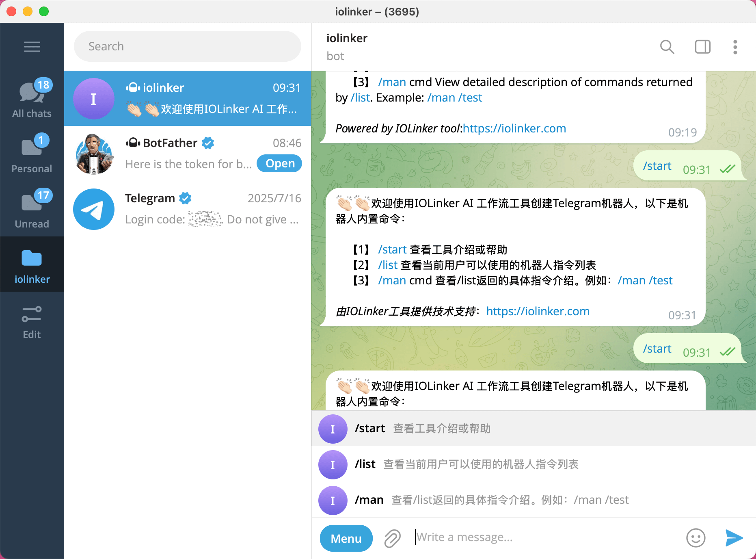Click the /start command link in the message
Image resolution: width=756 pixels, height=559 pixels.
(392, 249)
